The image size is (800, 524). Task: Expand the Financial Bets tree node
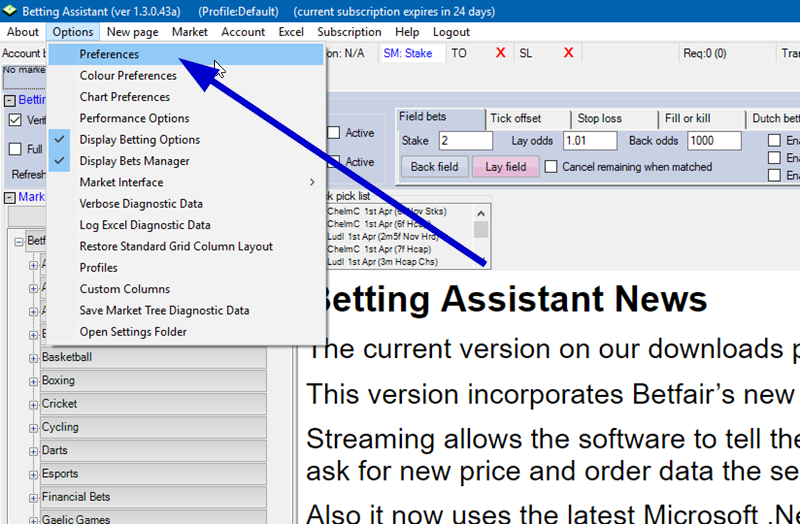point(33,498)
